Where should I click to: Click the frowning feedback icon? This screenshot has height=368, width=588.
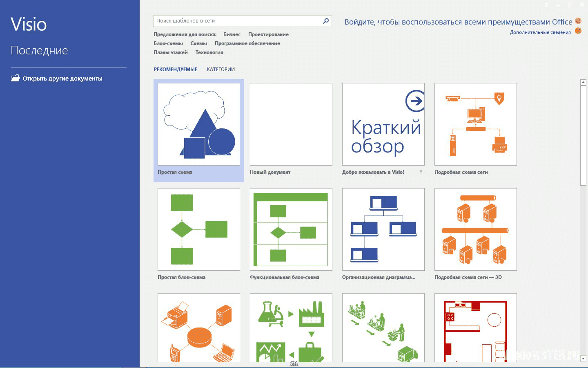point(578,31)
